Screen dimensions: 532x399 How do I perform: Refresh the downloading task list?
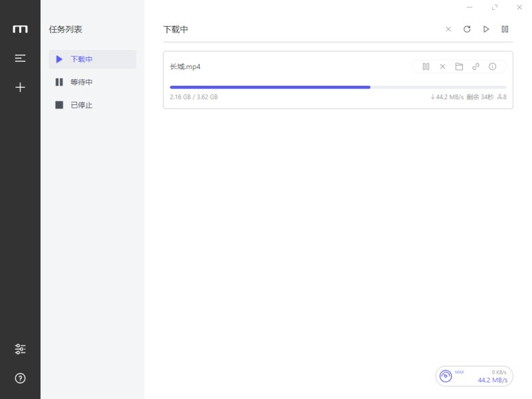click(467, 29)
